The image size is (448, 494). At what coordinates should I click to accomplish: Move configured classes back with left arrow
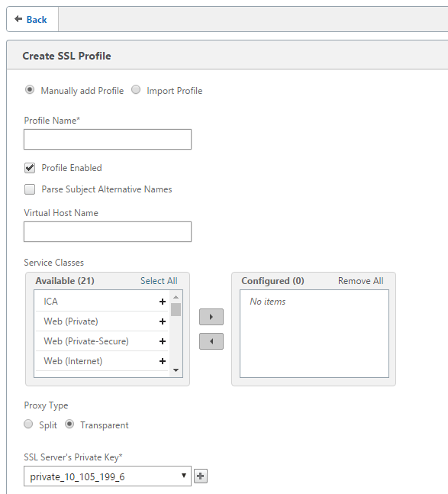[x=211, y=341]
